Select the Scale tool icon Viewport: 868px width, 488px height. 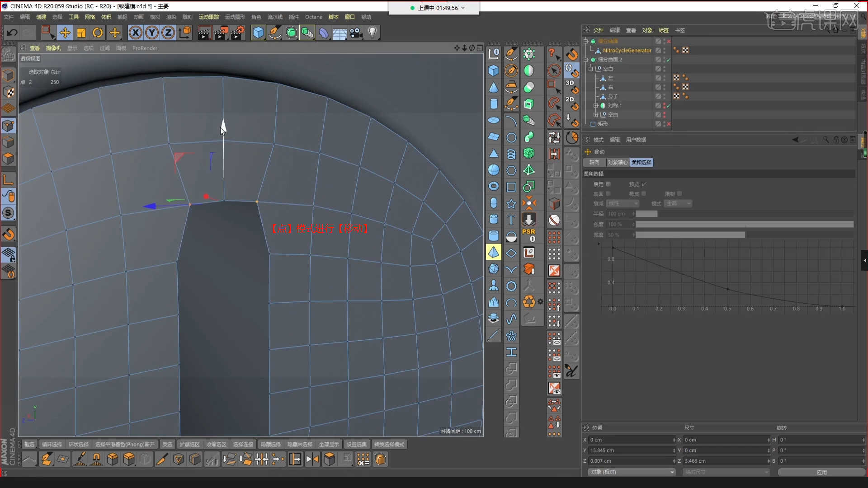click(x=81, y=33)
